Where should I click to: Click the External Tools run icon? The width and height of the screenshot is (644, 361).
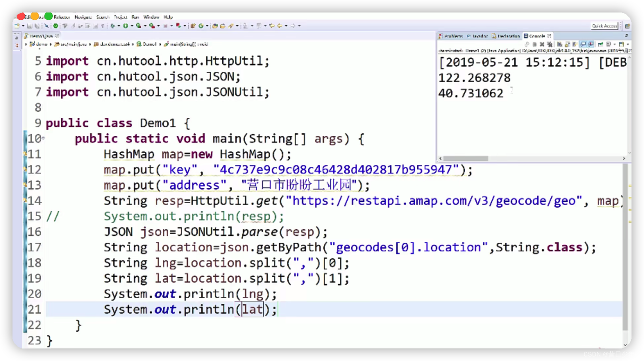(x=152, y=26)
